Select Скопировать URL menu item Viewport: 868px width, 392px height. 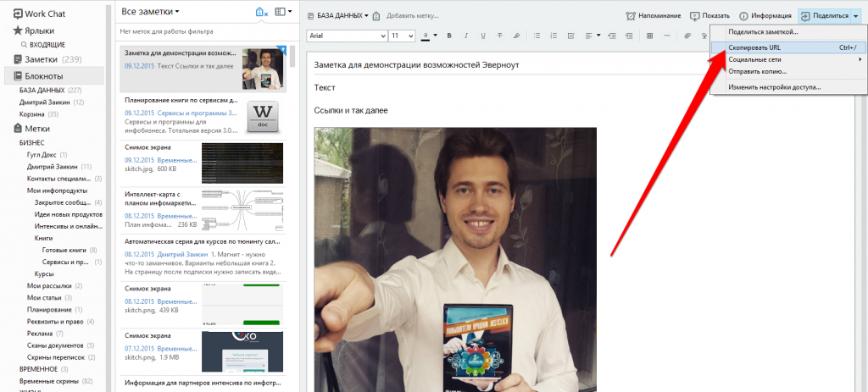(788, 48)
